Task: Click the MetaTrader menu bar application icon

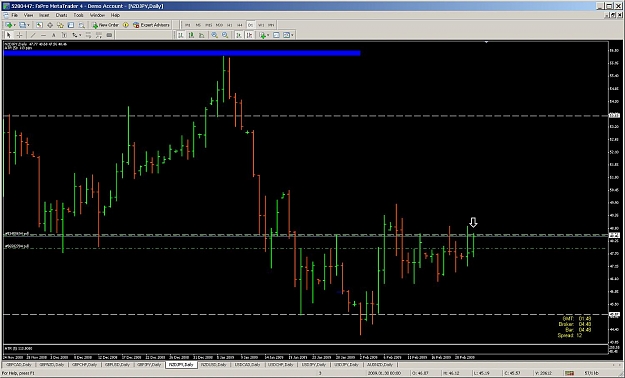Action: [6, 15]
